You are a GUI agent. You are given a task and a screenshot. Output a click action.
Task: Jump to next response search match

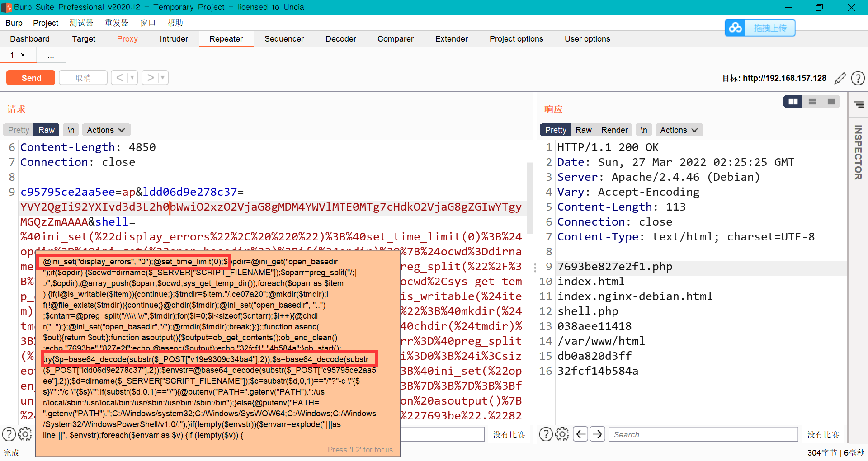pos(598,434)
